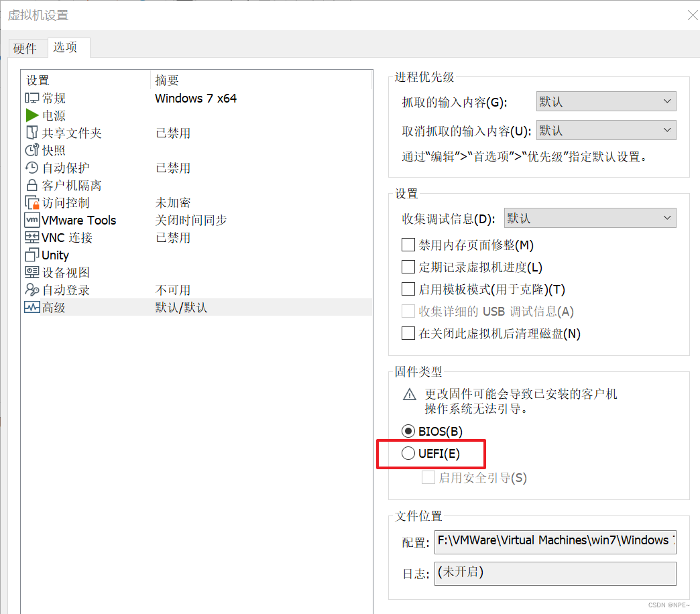Viewport: 700px width, 614px height.
Task: Select the VMware Tools row label
Action: (78, 220)
